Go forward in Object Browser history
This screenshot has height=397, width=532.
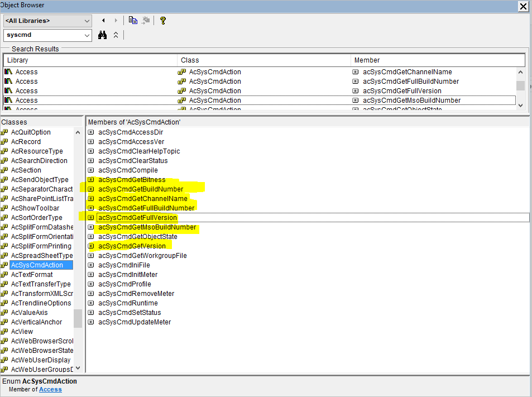116,21
